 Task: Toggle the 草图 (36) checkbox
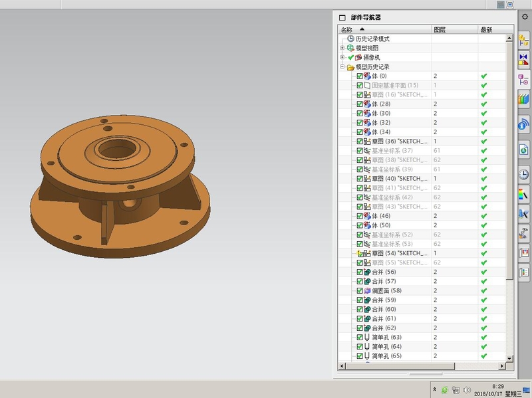360,142
